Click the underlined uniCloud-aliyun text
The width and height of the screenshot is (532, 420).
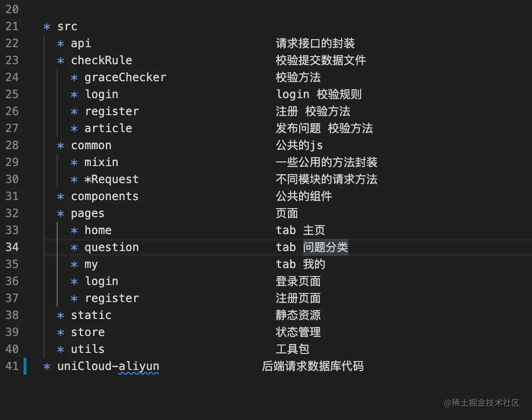pyautogui.click(x=108, y=366)
